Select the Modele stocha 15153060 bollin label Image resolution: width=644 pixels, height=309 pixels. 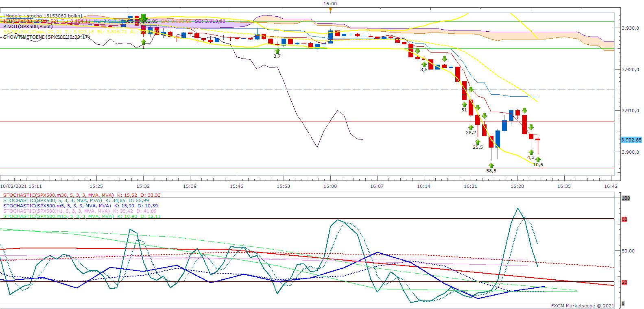coord(43,16)
